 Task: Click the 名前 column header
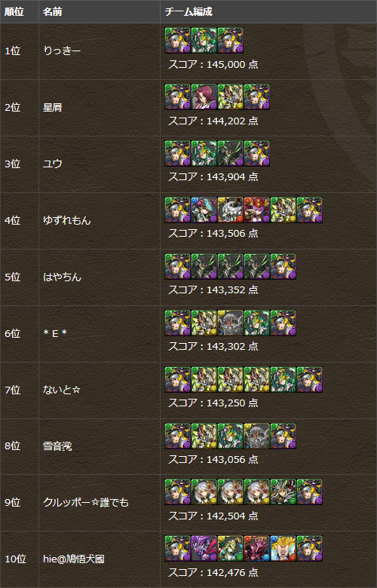coord(52,12)
